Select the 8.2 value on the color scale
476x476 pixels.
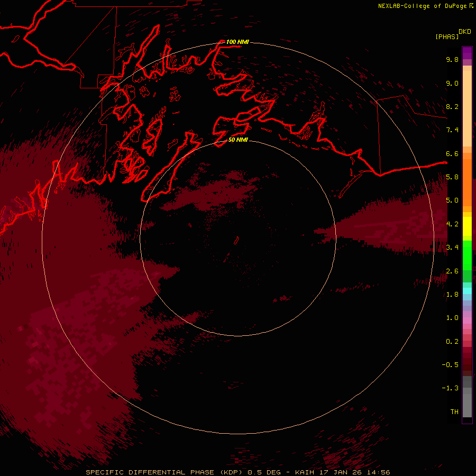click(452, 106)
